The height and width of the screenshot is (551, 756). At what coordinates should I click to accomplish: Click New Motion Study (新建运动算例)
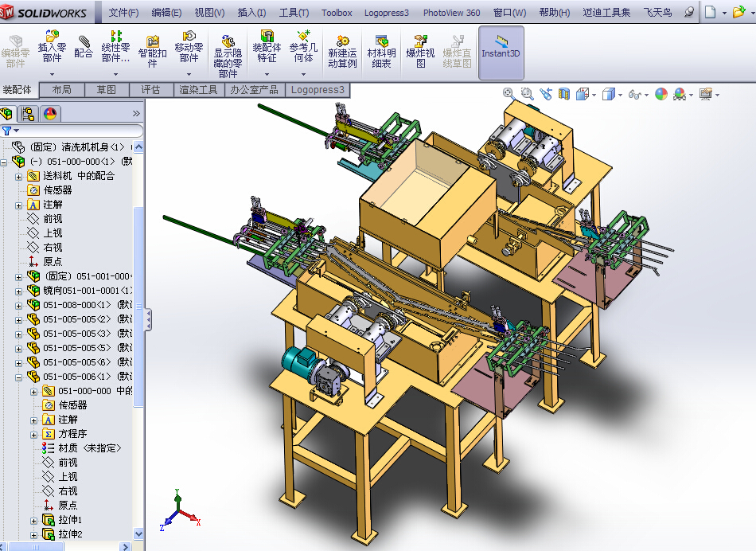(x=342, y=52)
